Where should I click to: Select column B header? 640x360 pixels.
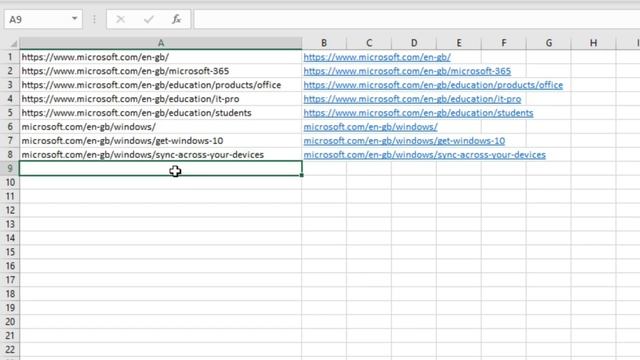pos(324,43)
